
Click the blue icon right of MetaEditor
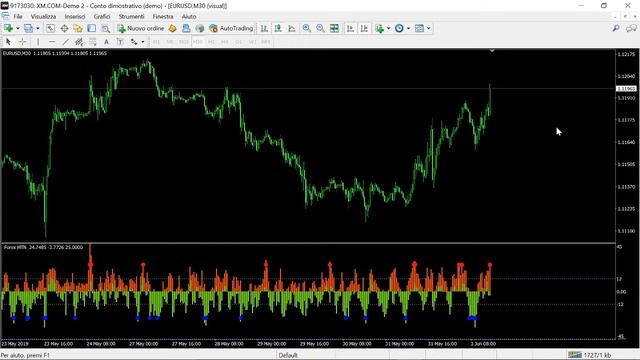tap(186, 28)
